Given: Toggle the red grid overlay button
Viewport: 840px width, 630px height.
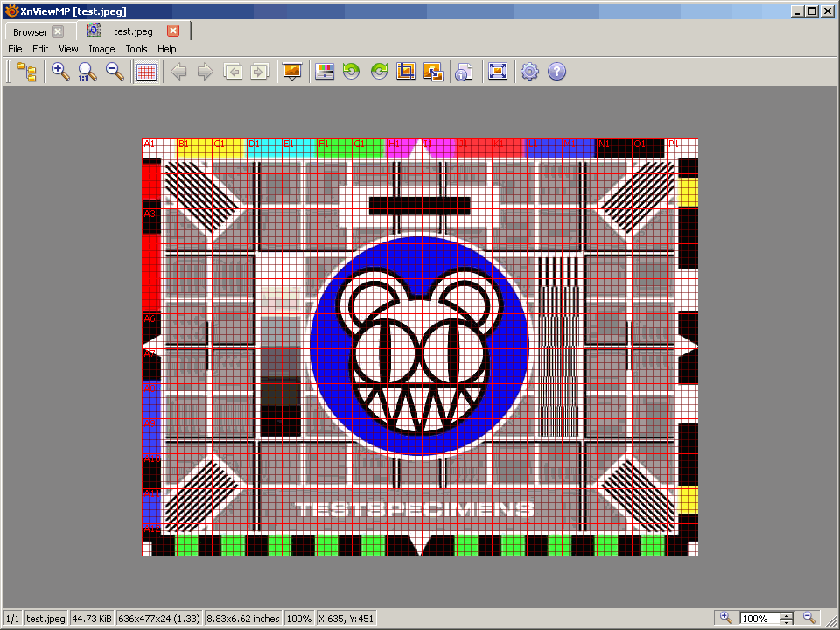Looking at the screenshot, I should click(x=146, y=71).
